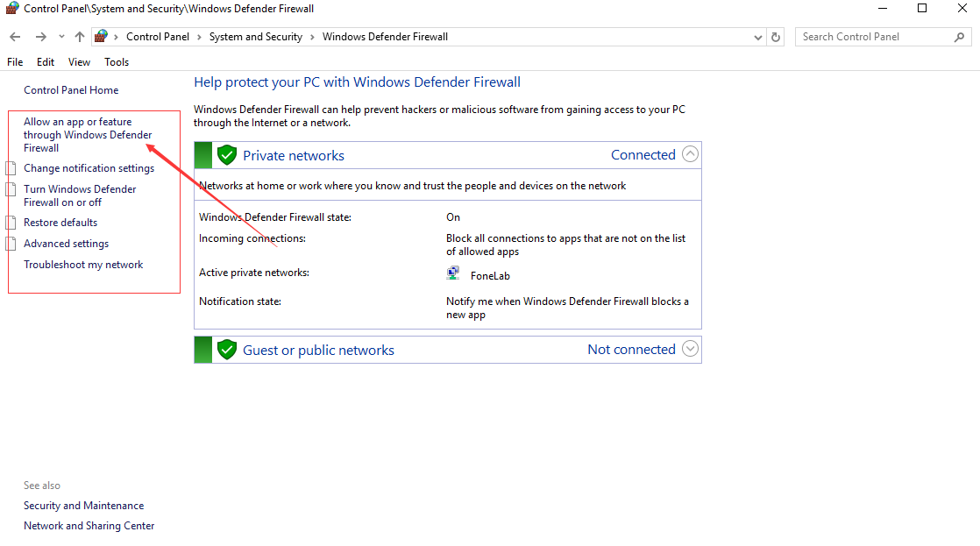Image resolution: width=980 pixels, height=546 pixels.
Task: Open Troubleshoot my network
Action: 83,265
